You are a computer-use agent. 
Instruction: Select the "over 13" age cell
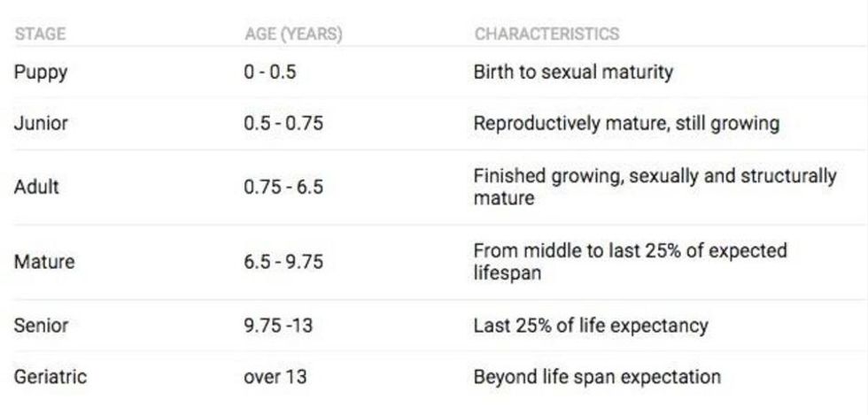(275, 377)
